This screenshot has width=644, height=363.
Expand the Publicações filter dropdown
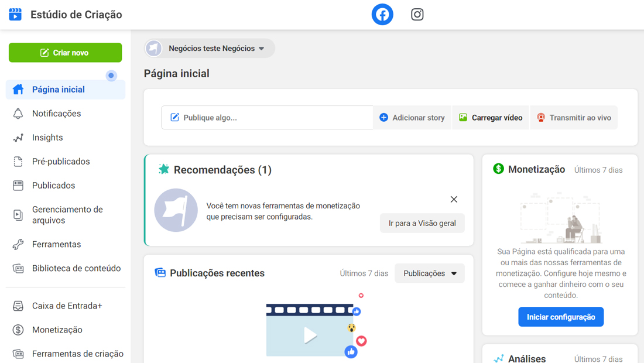430,273
